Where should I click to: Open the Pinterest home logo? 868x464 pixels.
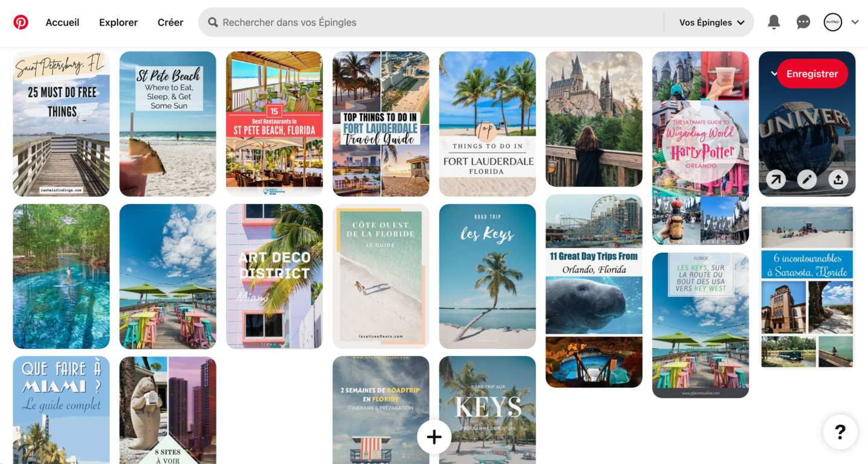(x=21, y=22)
